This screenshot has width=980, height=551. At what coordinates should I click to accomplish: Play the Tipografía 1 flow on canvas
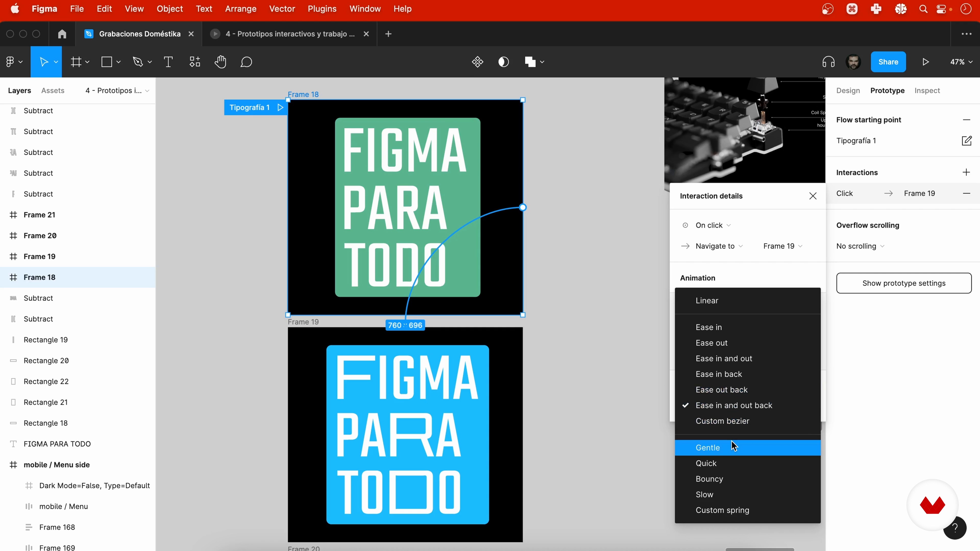pyautogui.click(x=280, y=108)
